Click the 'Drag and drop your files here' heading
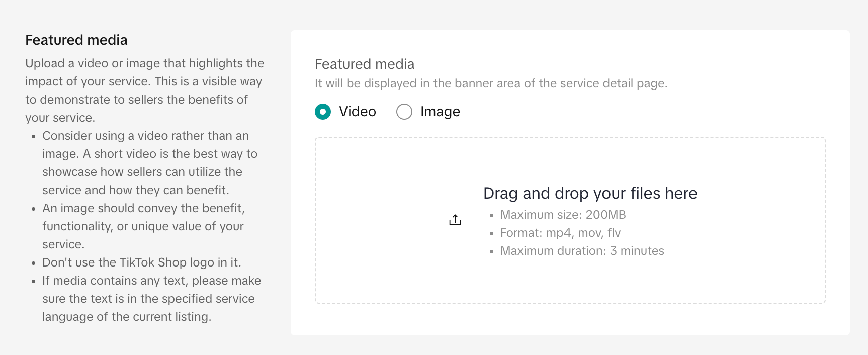The image size is (868, 355). [x=590, y=193]
